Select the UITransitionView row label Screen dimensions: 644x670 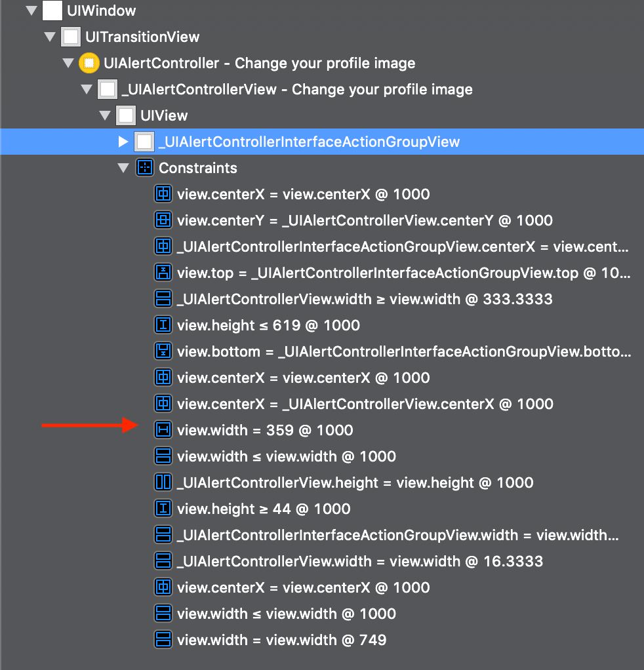click(142, 37)
